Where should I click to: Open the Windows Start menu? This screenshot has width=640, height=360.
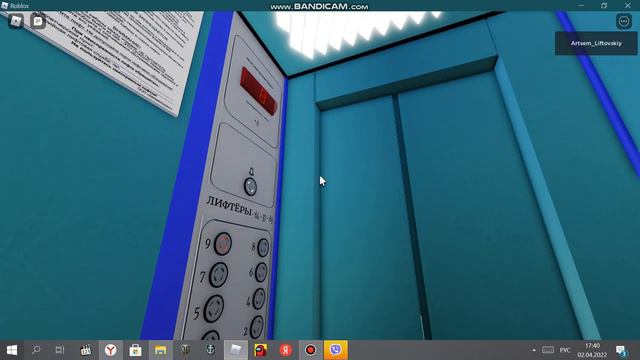click(x=12, y=350)
